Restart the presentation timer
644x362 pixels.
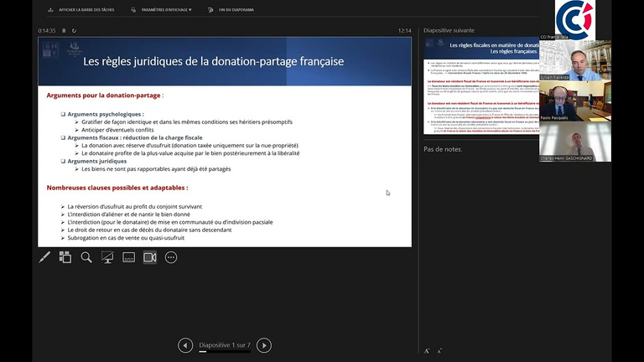[75, 30]
